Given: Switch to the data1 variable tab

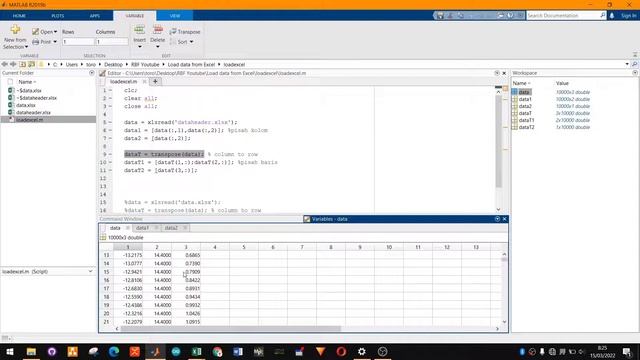Looking at the screenshot, I should [142, 228].
